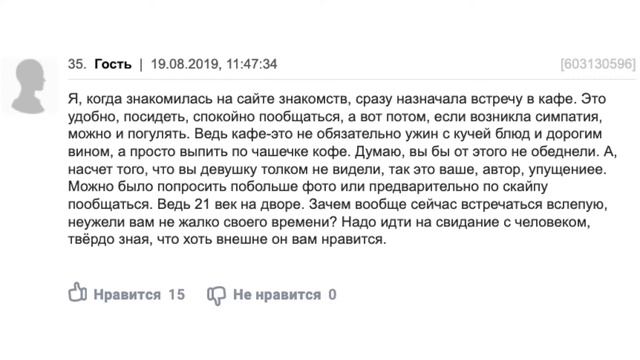This screenshot has width=640, height=360.
Task: Click the thumbs-up like icon
Action: (78, 292)
